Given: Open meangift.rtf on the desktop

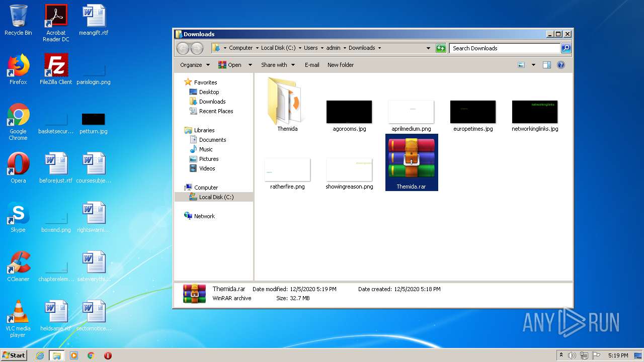Looking at the screenshot, I should [x=94, y=20].
